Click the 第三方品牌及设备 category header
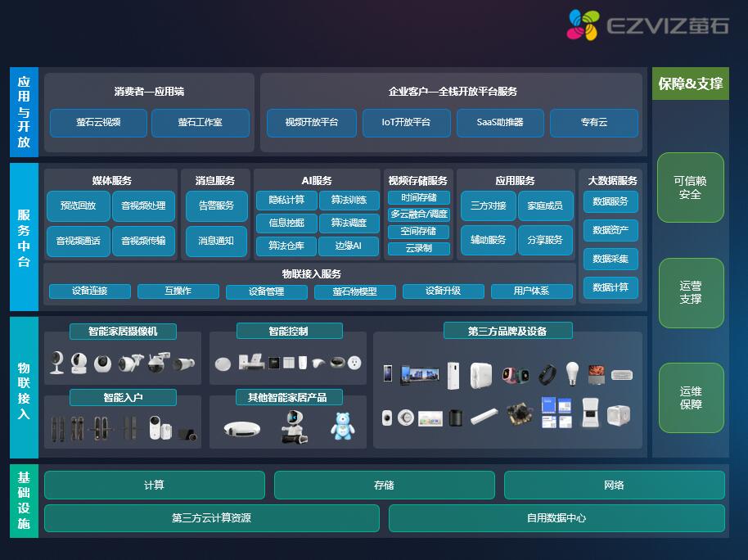 (x=508, y=331)
